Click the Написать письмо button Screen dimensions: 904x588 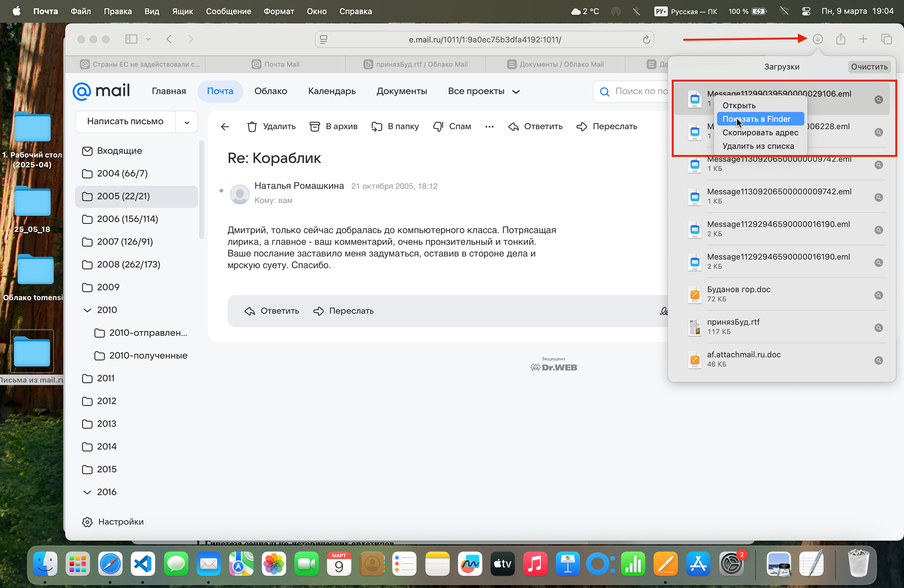pyautogui.click(x=125, y=121)
